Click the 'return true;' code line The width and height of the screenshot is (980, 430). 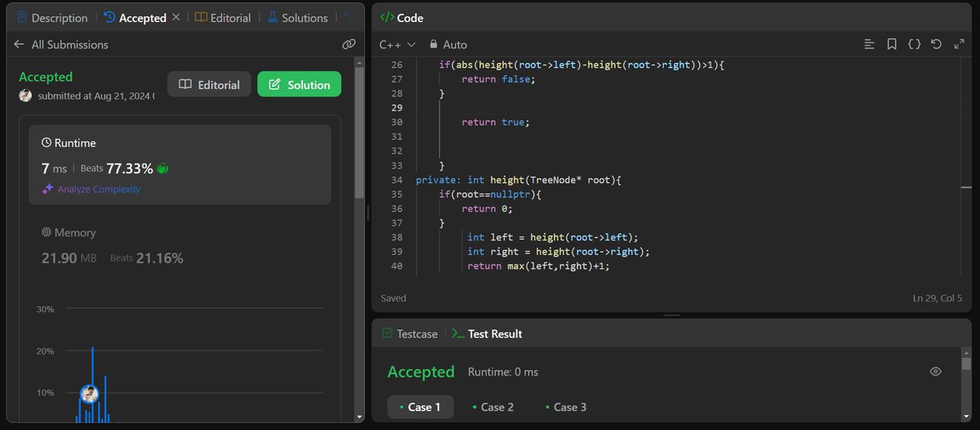point(496,122)
